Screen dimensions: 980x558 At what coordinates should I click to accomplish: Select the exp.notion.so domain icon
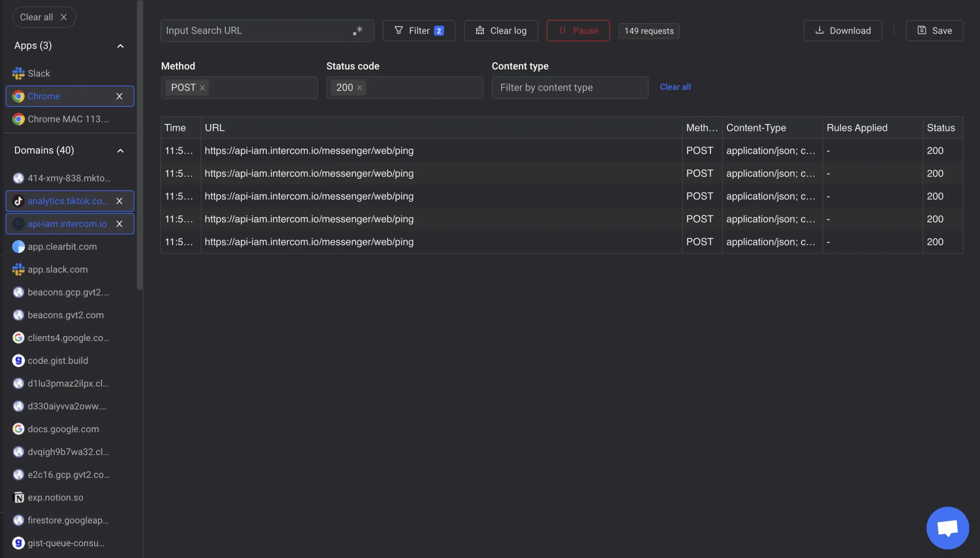pos(18,498)
